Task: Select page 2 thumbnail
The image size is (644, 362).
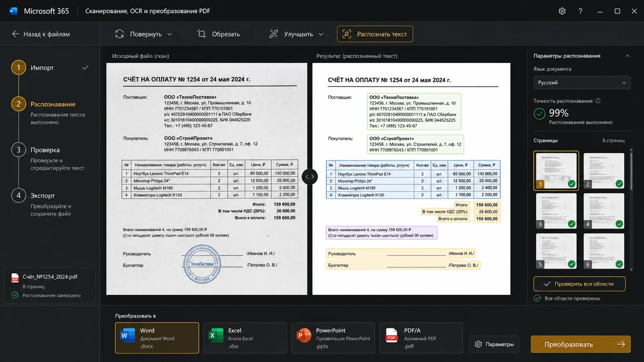Action: click(604, 171)
